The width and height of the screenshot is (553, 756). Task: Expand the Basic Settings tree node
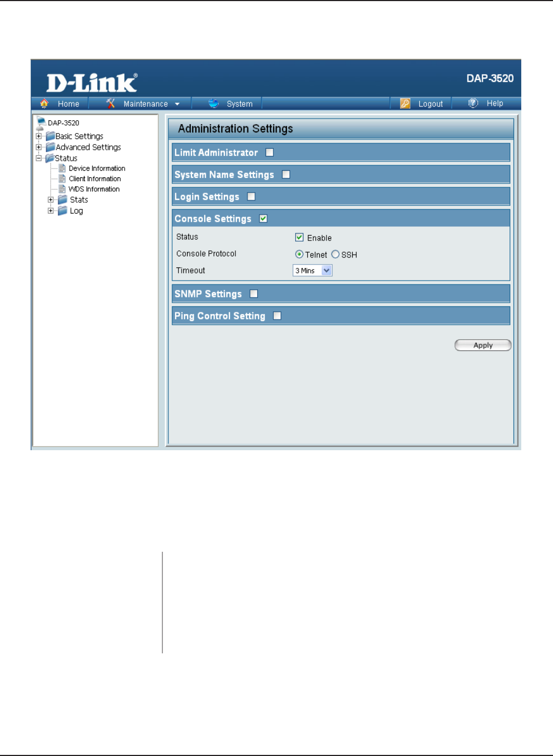click(x=38, y=136)
